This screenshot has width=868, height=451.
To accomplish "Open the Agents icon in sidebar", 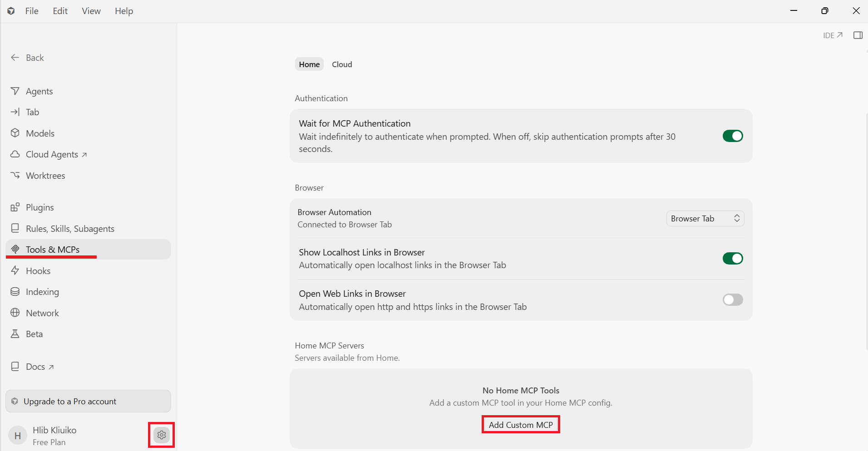I will pos(15,91).
